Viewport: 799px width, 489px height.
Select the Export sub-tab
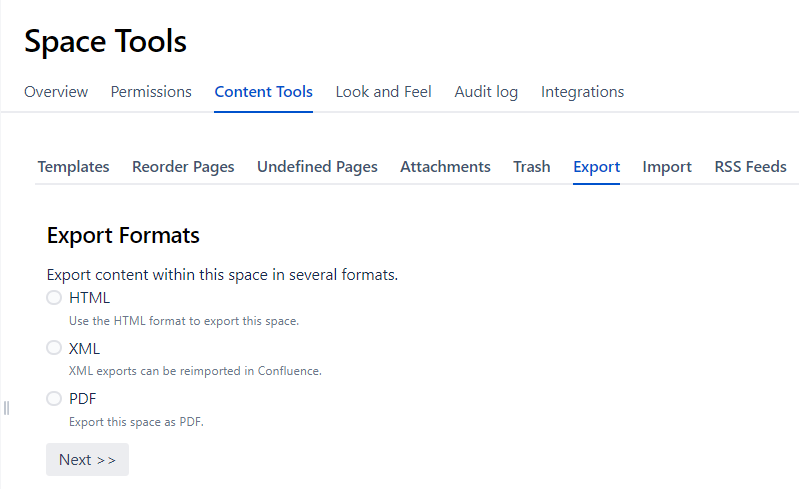click(x=596, y=167)
